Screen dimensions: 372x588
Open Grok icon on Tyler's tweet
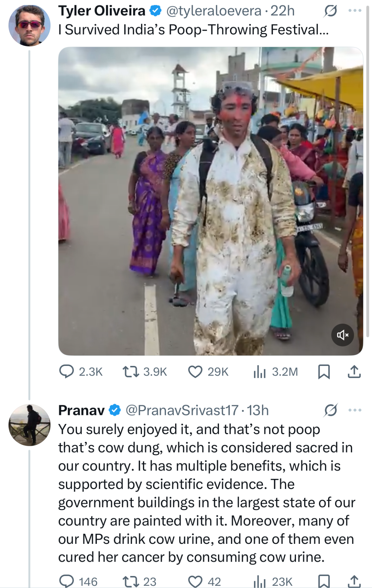[330, 11]
